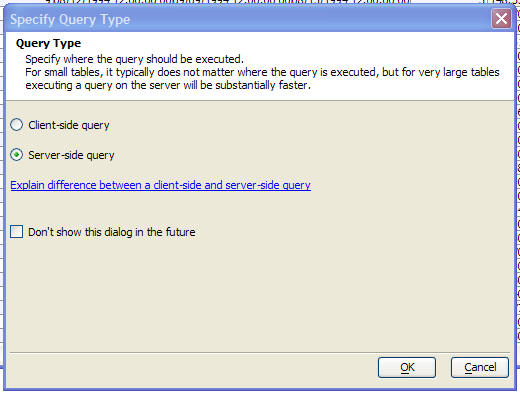Click the spreadsheet column strip right of dialog
520x394 pixels.
518,187
